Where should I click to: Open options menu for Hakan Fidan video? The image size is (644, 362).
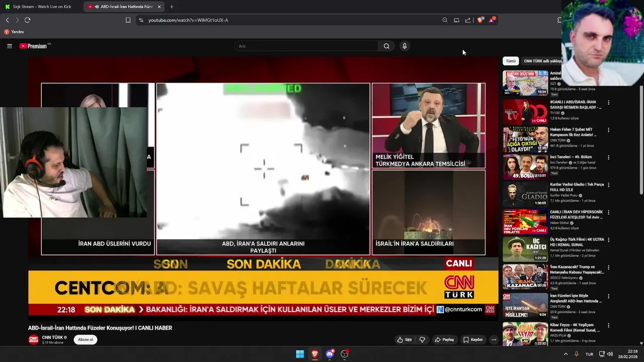pyautogui.click(x=608, y=130)
